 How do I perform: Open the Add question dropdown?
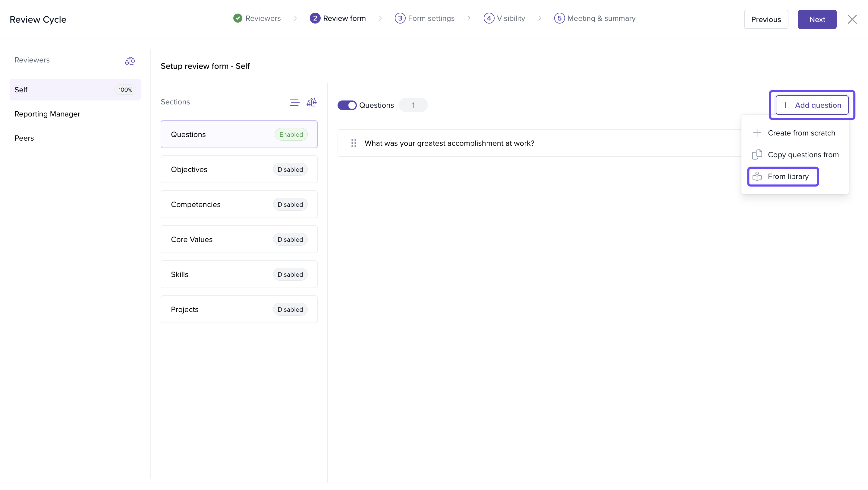click(812, 105)
